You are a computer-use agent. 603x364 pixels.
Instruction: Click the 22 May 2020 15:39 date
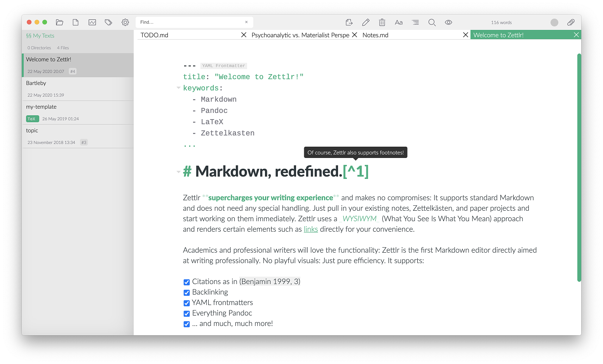[46, 95]
